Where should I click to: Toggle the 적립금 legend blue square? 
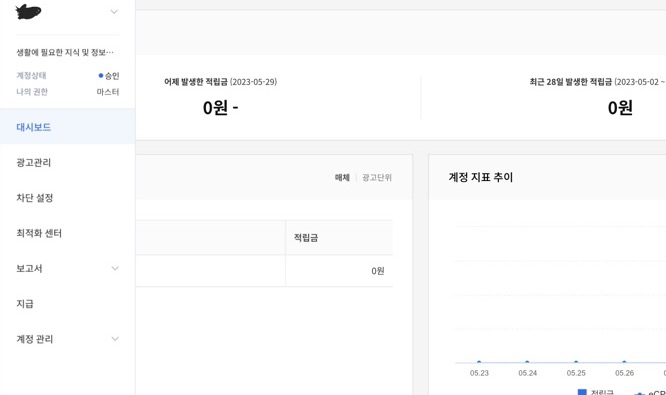point(582,392)
